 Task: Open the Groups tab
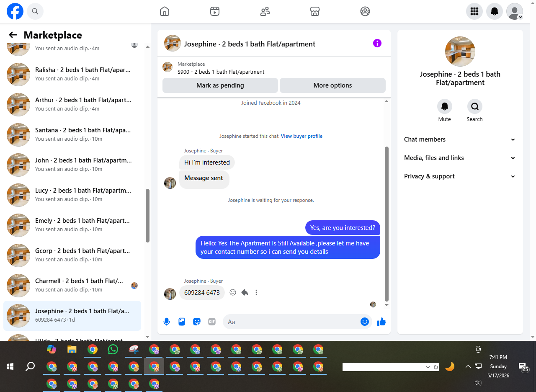[x=365, y=11]
